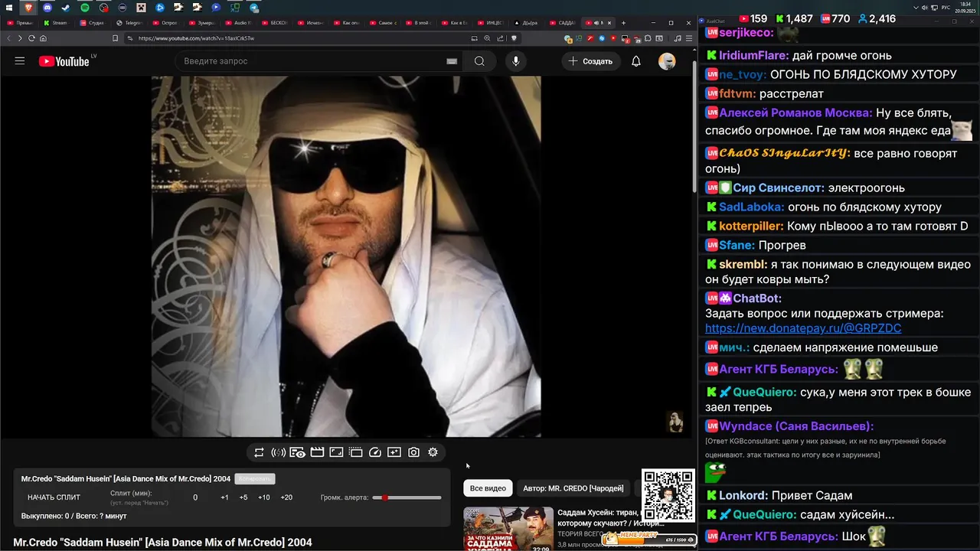Open the YouTube guide hamburger menu

click(20, 61)
